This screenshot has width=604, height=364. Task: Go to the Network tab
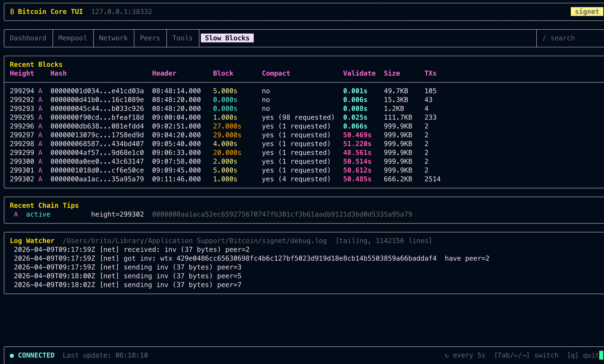[x=113, y=38]
